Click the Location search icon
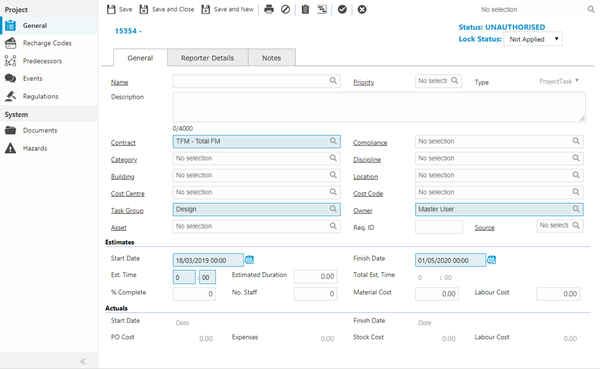Viewport: 600px width, 369px height. [576, 175]
